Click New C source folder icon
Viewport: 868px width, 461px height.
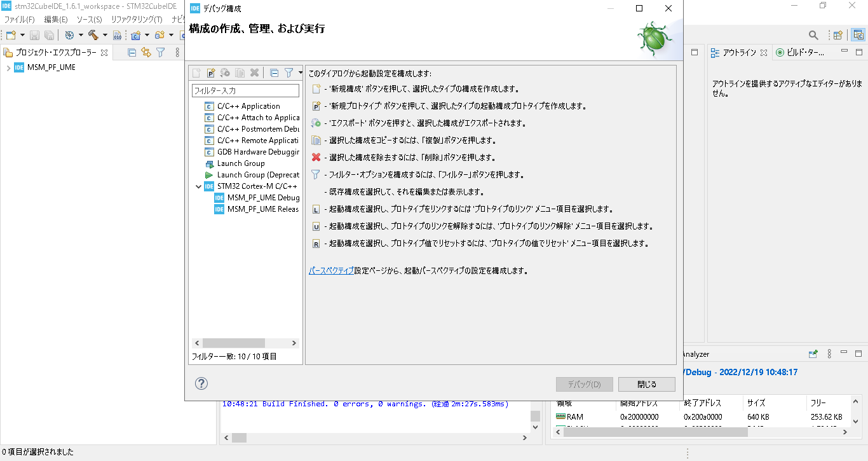pos(159,35)
